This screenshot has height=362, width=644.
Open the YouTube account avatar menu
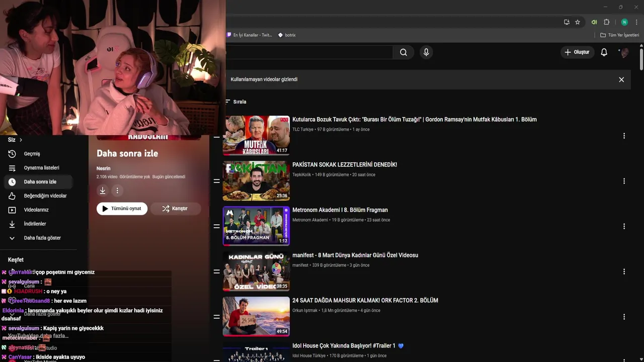624,52
